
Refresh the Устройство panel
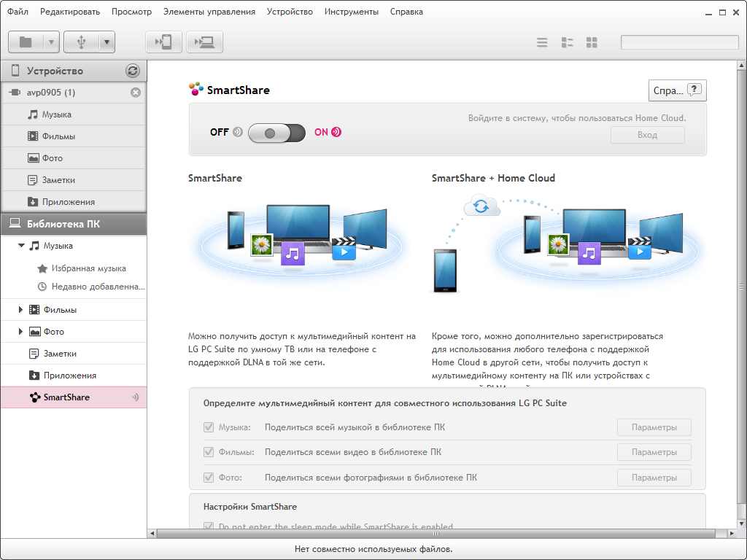pyautogui.click(x=133, y=71)
